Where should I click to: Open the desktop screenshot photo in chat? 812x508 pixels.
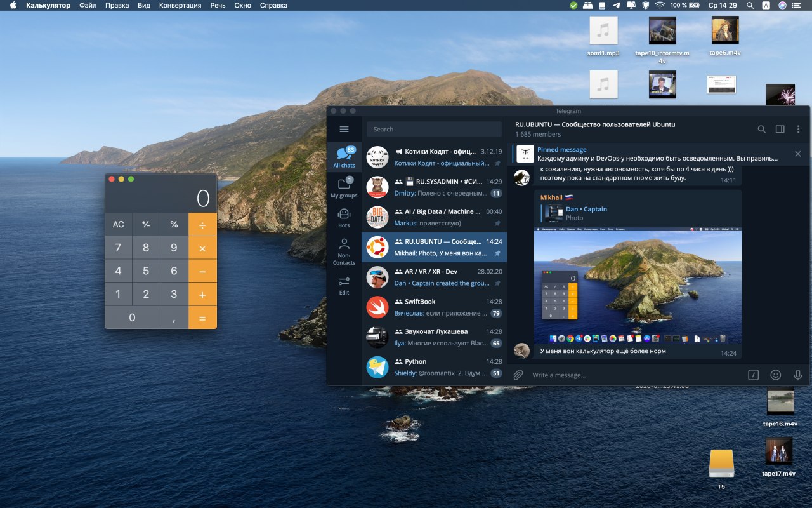click(638, 286)
